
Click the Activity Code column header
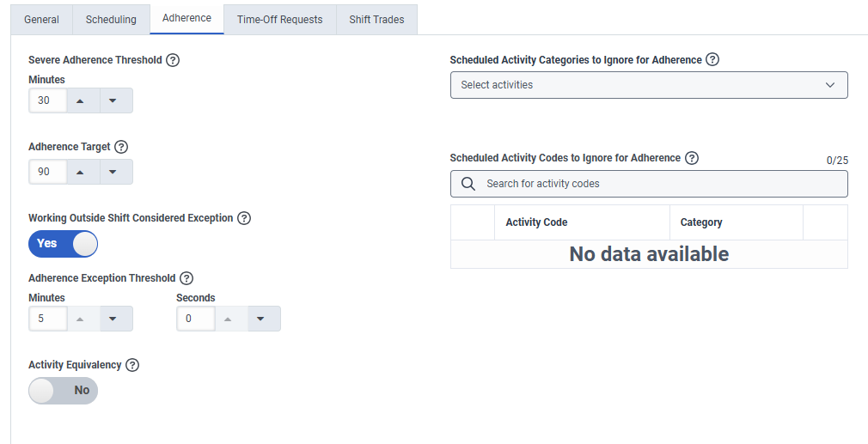(536, 222)
